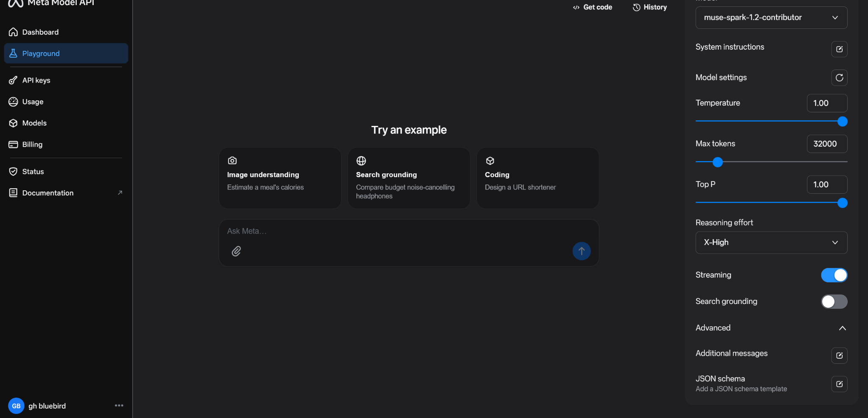Click the gh bluebird account name
Viewport: 868px width, 418px height.
(x=47, y=406)
